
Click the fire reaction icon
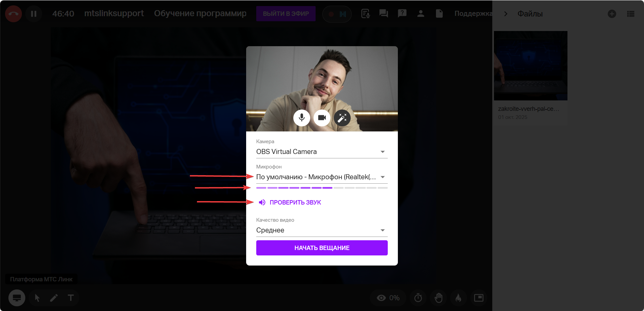(459, 298)
